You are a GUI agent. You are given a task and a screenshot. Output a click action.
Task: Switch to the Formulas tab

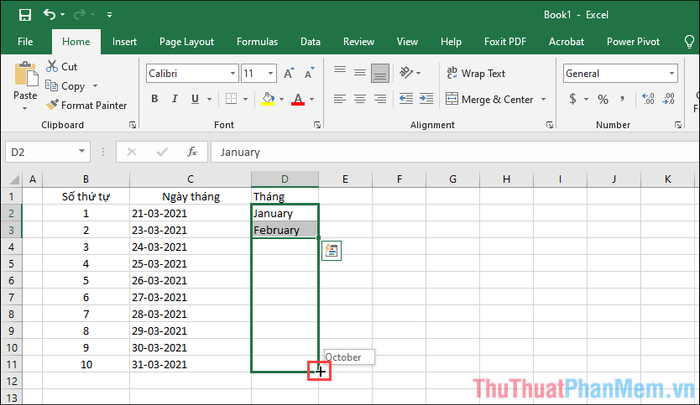(x=257, y=42)
